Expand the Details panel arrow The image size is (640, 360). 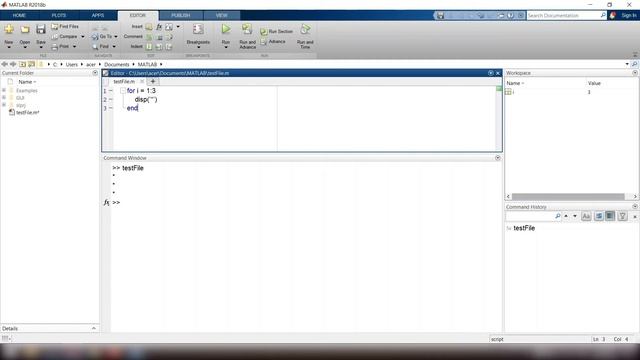click(x=93, y=329)
